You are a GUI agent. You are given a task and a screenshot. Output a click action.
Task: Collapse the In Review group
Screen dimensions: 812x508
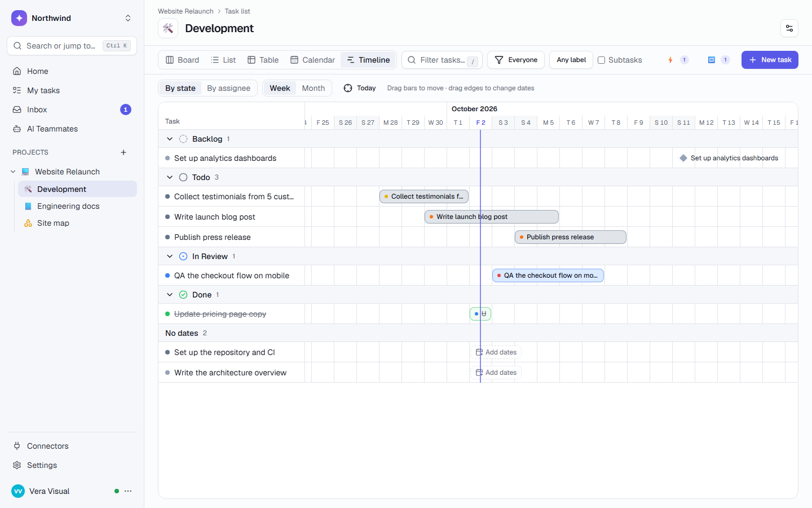coord(170,256)
